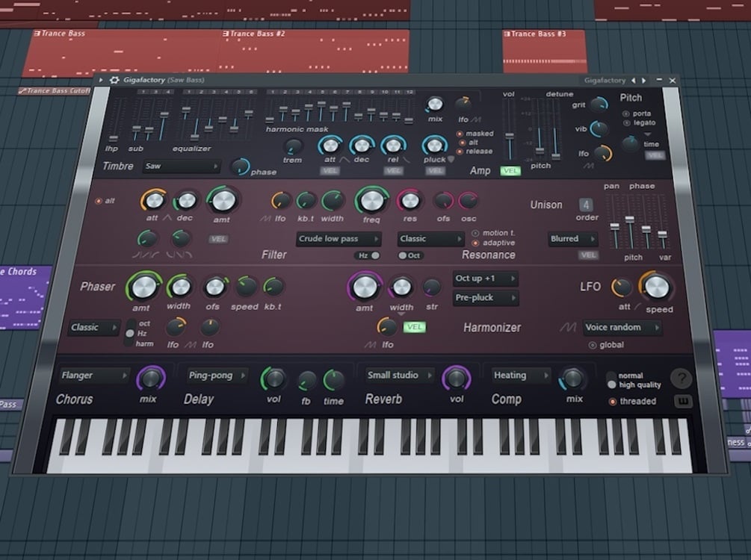751x560 pixels.
Task: Adjust the Timbre mix knob
Action: [434, 104]
